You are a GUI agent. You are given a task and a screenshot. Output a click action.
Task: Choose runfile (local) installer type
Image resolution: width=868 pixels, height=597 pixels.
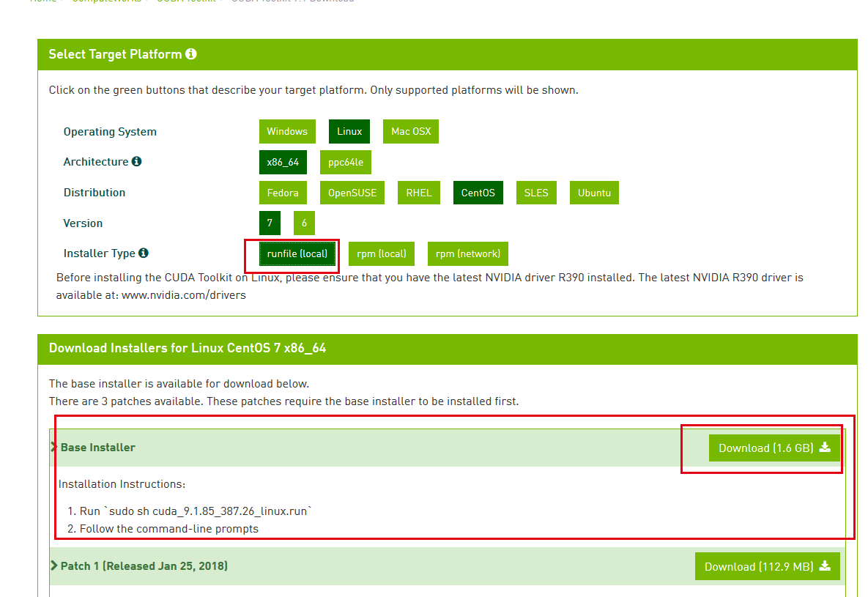point(297,253)
